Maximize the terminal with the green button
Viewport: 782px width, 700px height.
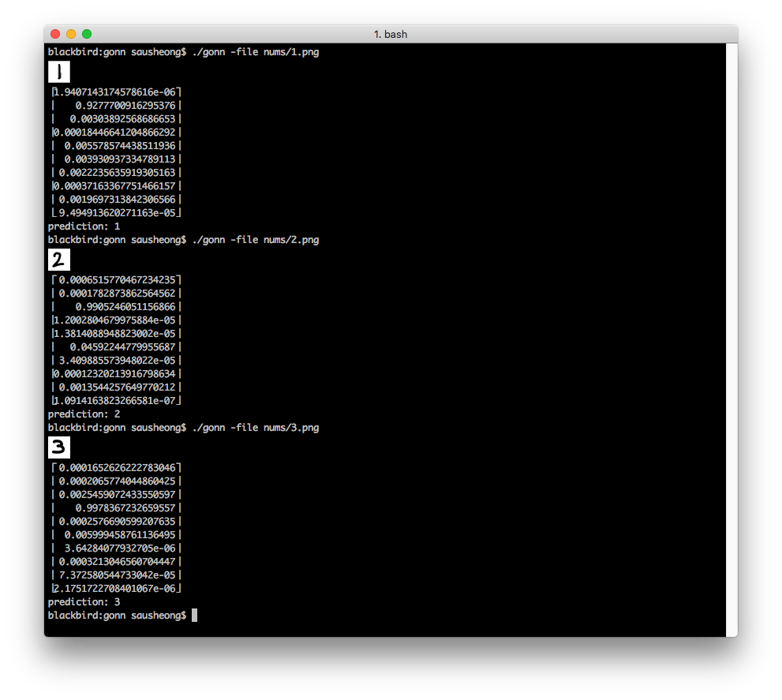(87, 34)
